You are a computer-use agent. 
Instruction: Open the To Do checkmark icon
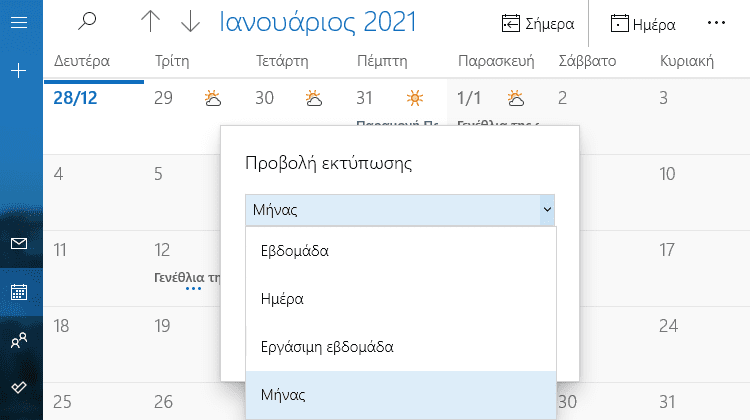[19, 387]
